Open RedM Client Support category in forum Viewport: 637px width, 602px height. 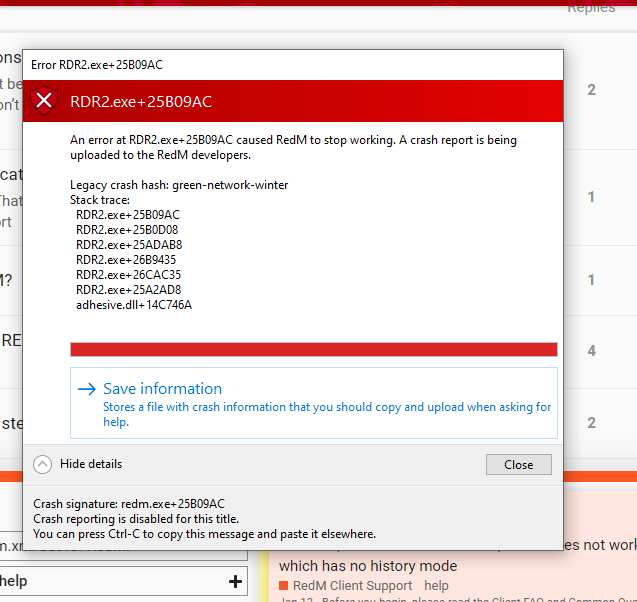point(352,586)
